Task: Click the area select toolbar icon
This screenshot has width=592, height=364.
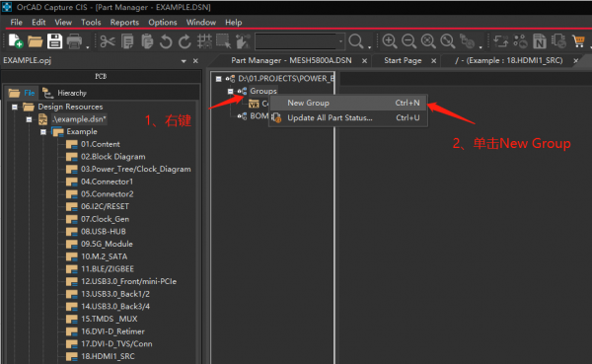Action: pyautogui.click(x=224, y=41)
